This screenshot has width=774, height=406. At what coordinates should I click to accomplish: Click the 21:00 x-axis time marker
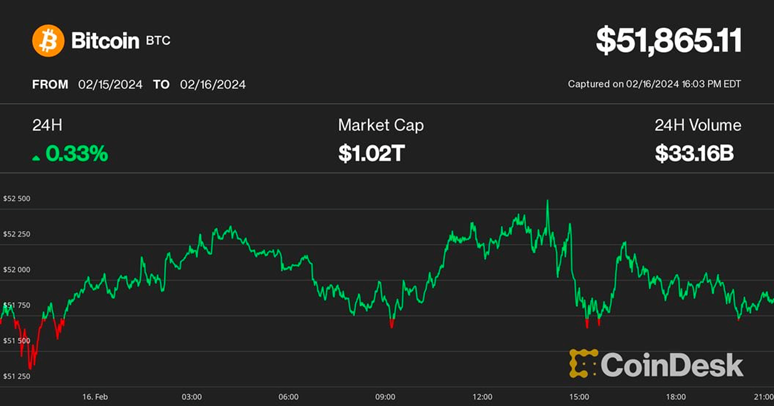pyautogui.click(x=761, y=396)
